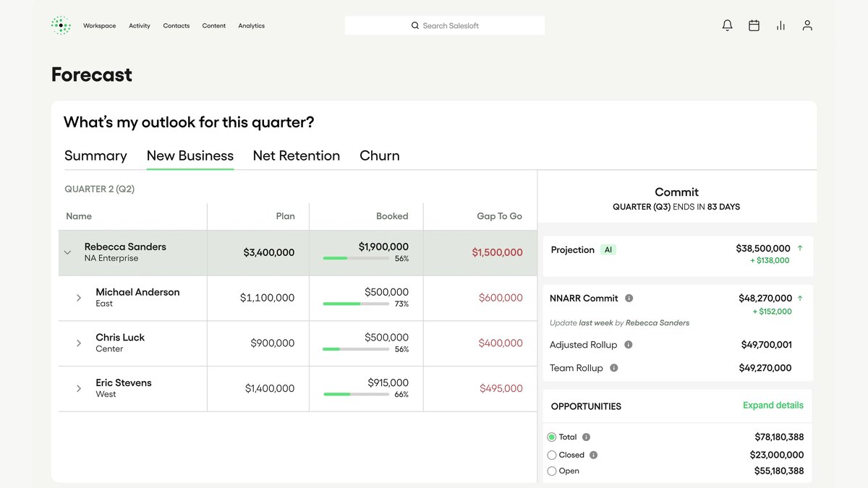Expand the Eric Stevens row

[x=79, y=388]
